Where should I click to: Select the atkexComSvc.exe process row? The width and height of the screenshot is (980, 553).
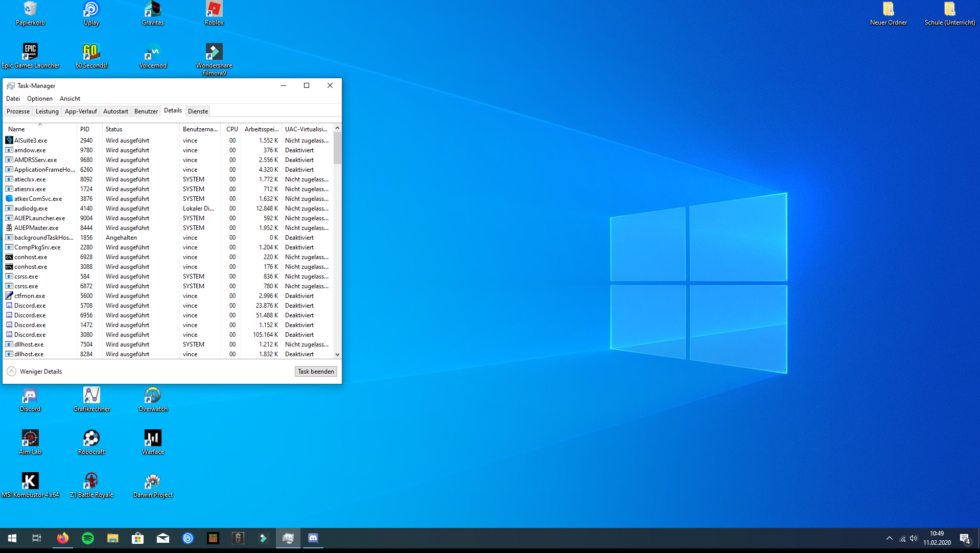point(168,199)
